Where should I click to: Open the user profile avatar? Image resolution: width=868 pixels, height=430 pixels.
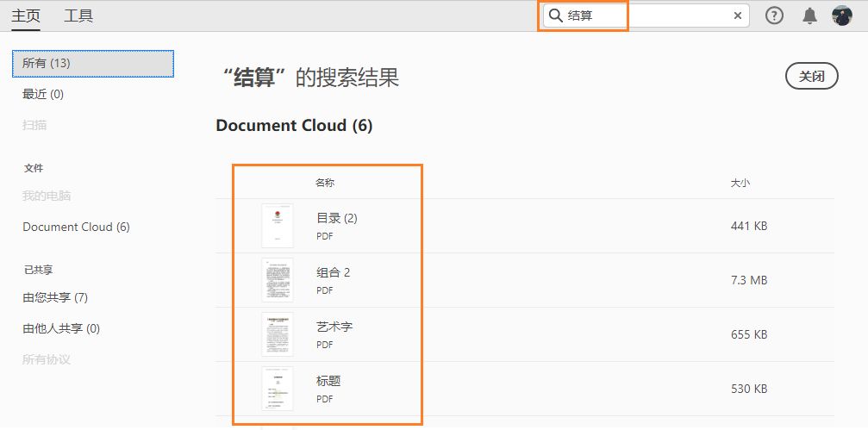pyautogui.click(x=842, y=16)
